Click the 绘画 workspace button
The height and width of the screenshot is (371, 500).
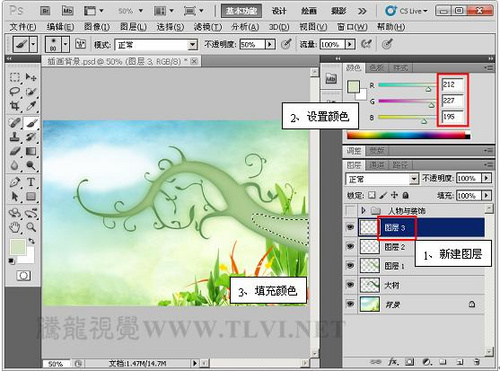(309, 11)
